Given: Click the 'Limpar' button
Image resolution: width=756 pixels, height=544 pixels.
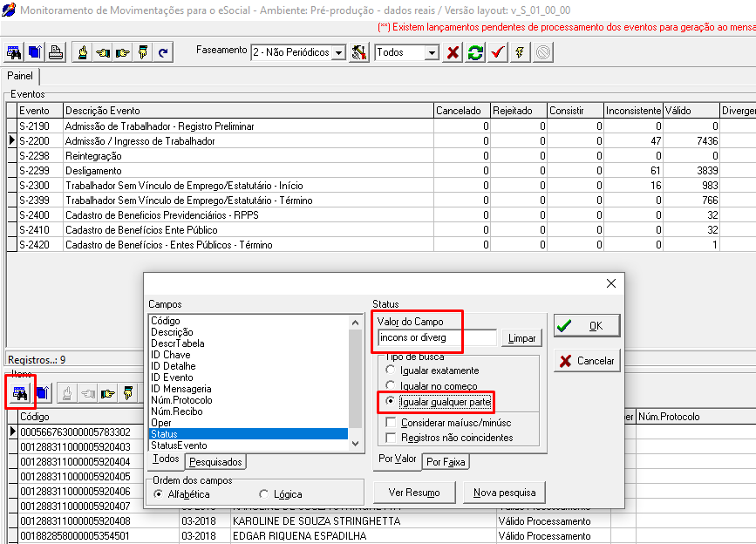Looking at the screenshot, I should pyautogui.click(x=521, y=338).
